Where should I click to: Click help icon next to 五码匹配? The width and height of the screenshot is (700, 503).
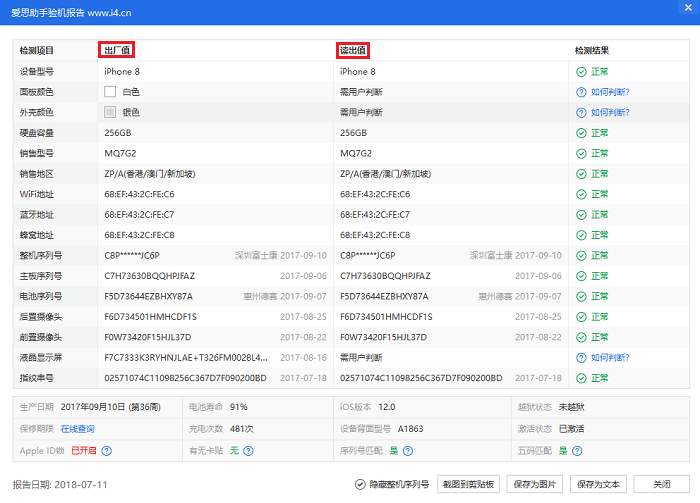[577, 451]
